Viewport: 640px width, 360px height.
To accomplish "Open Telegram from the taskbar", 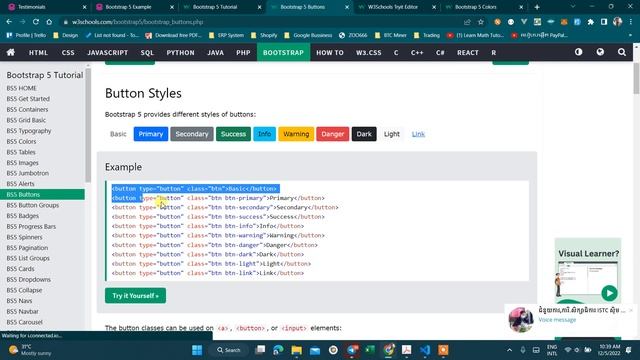I will pos(352,350).
